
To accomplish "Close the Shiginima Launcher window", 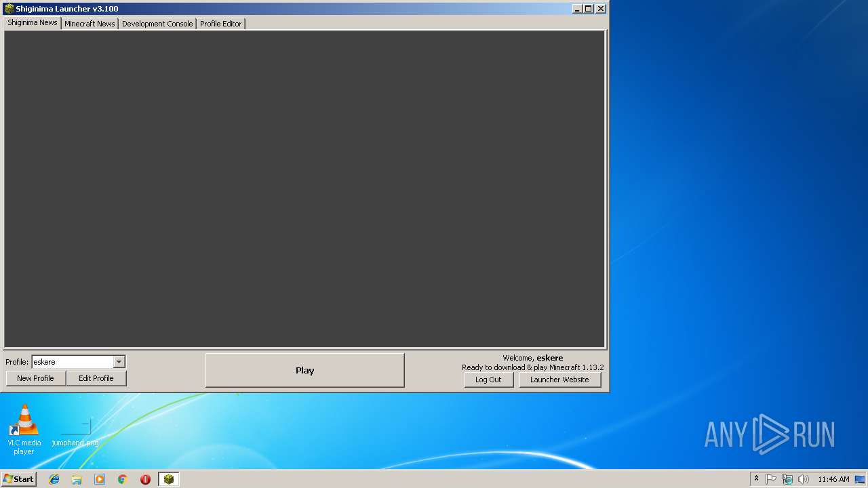I will pos(600,9).
